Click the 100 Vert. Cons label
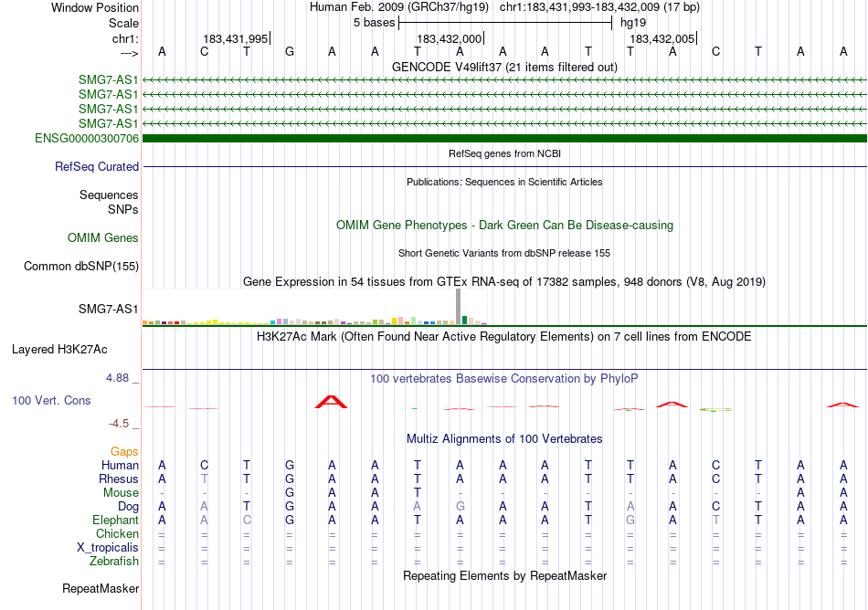The image size is (868, 610). coord(51,400)
